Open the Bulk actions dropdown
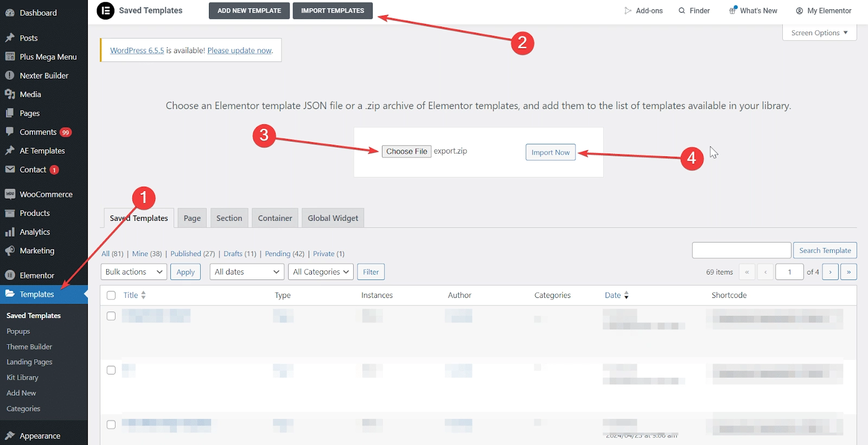 coord(133,272)
